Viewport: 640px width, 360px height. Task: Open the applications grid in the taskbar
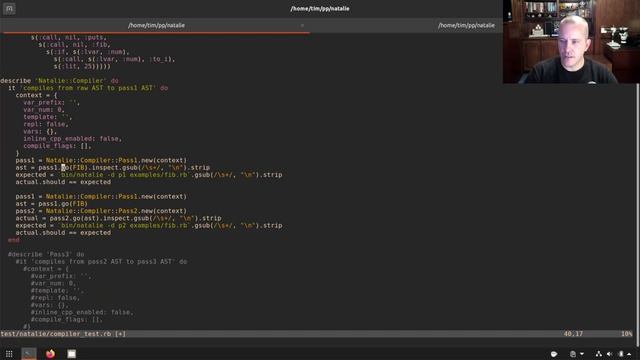coord(9,354)
